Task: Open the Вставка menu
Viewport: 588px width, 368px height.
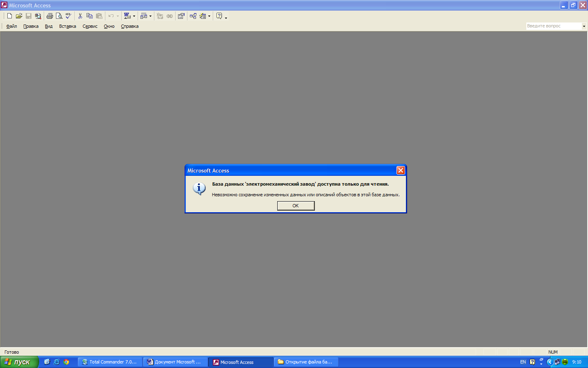Action: [x=67, y=26]
